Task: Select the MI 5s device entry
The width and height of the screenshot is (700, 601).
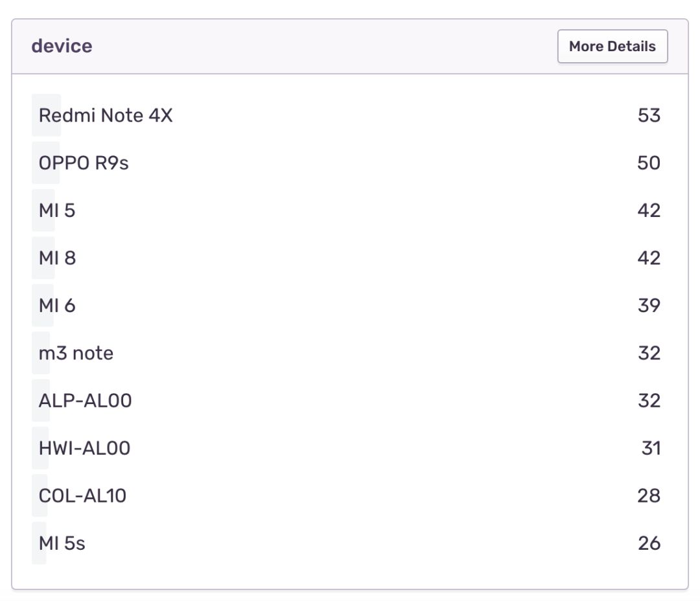Action: (62, 543)
